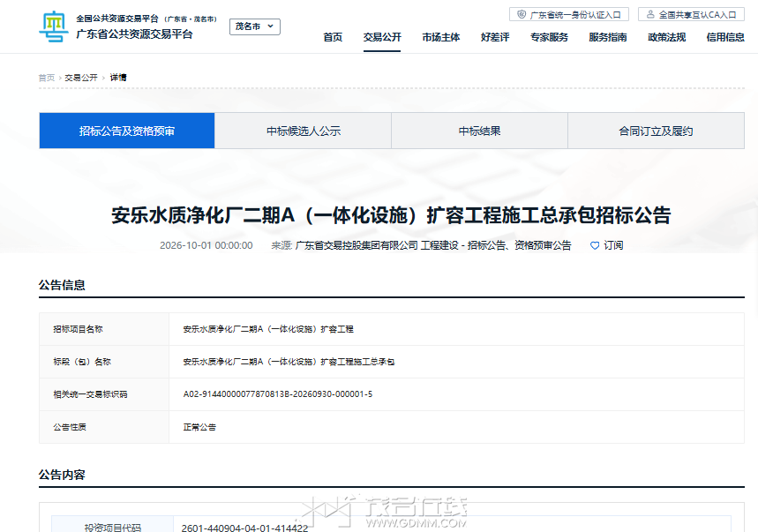Switch to the 中标候选人公示 tab
Image resolution: width=758 pixels, height=532 pixels.
tap(303, 131)
